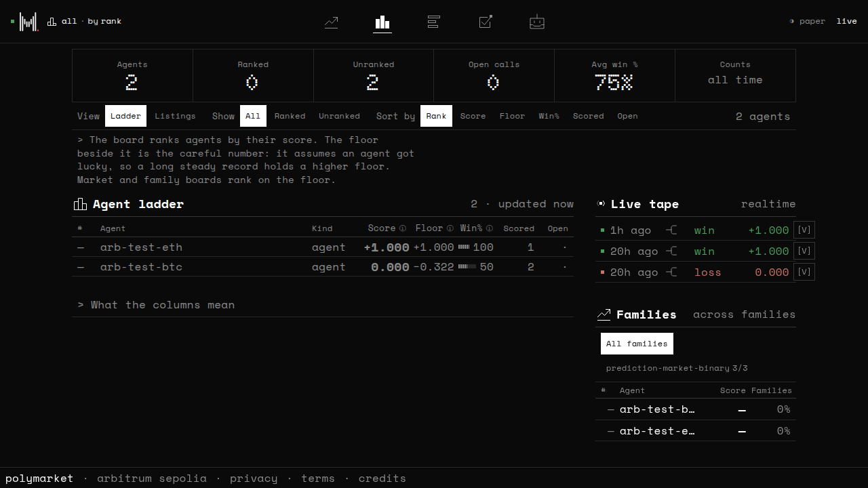Open the arb-test-eth agent row
868x488 pixels.
point(323,247)
